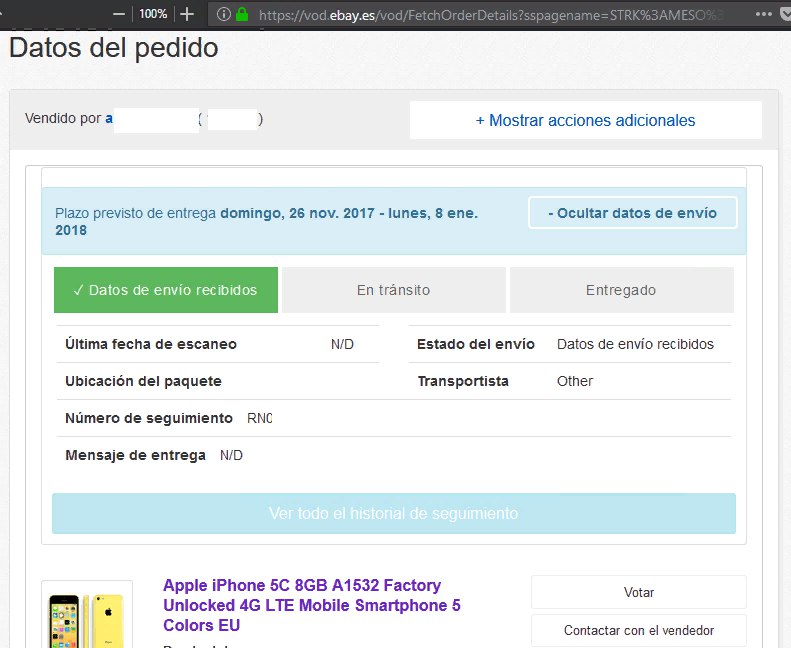791x648 pixels.
Task: Open the site information icon in address bar
Action: (x=222, y=15)
